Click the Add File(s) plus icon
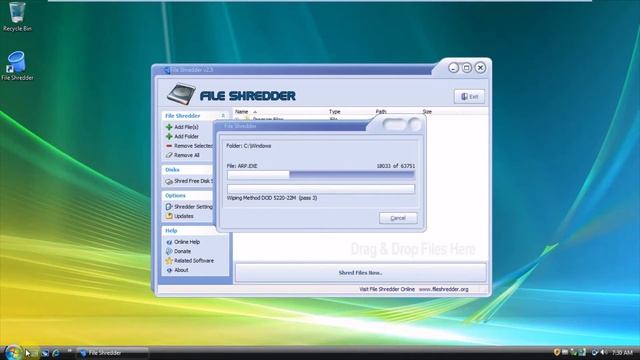Screen dimensions: 640x360 (x=169, y=127)
